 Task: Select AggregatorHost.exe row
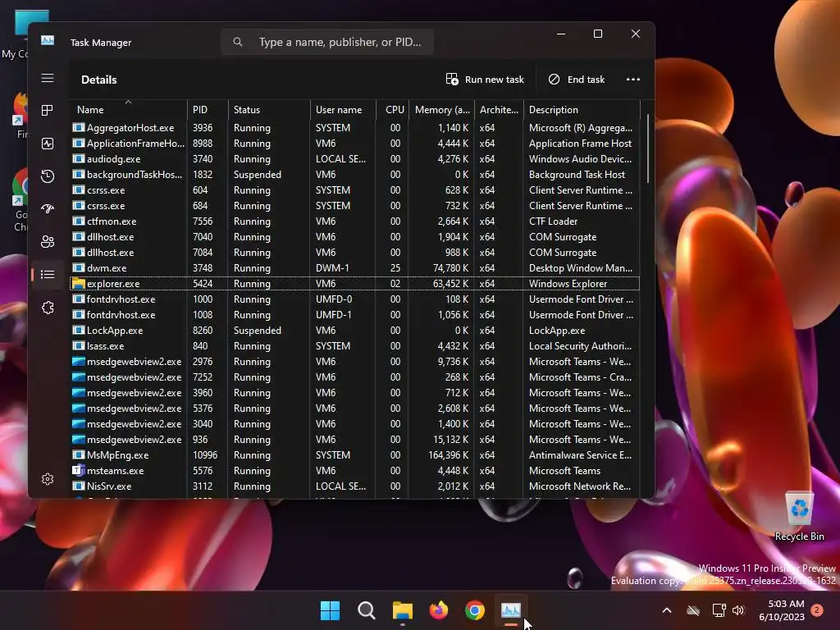(x=354, y=127)
